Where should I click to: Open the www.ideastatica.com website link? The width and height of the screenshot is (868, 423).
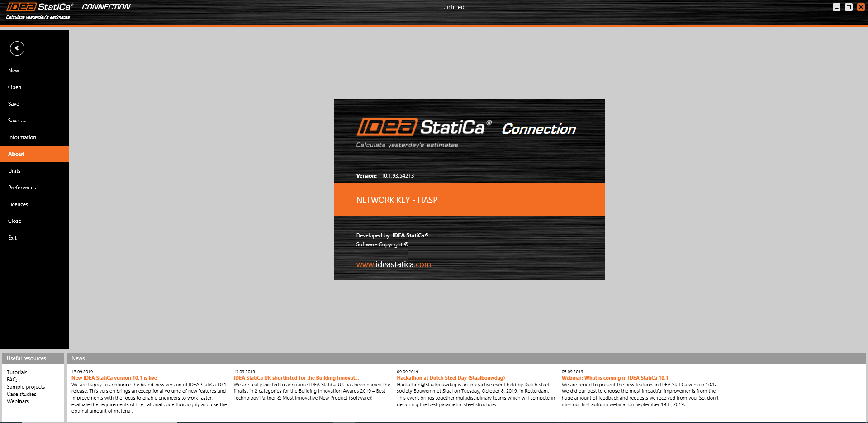pos(393,264)
